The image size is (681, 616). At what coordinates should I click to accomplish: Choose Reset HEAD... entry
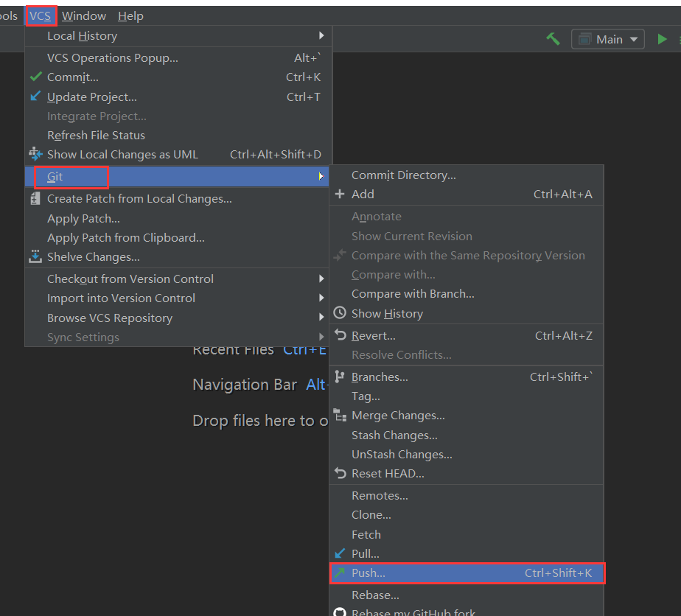pyautogui.click(x=467, y=473)
